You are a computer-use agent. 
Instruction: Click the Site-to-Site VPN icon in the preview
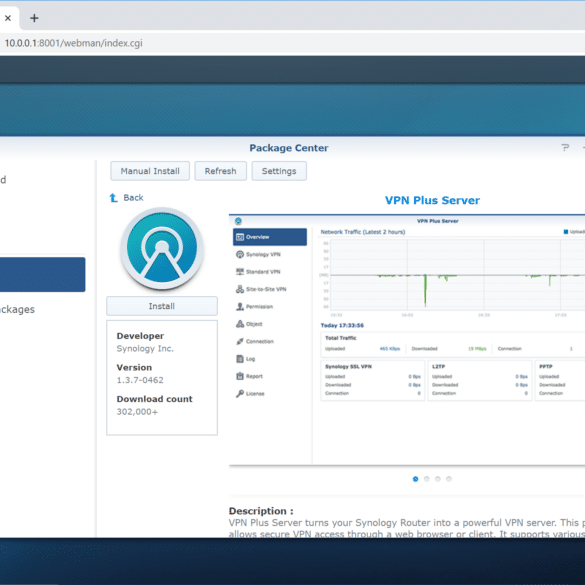[240, 289]
